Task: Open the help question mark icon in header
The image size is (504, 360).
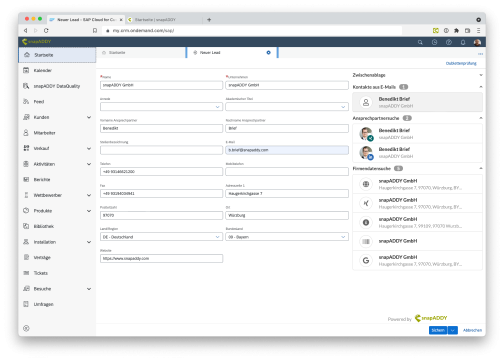Action: (x=449, y=42)
